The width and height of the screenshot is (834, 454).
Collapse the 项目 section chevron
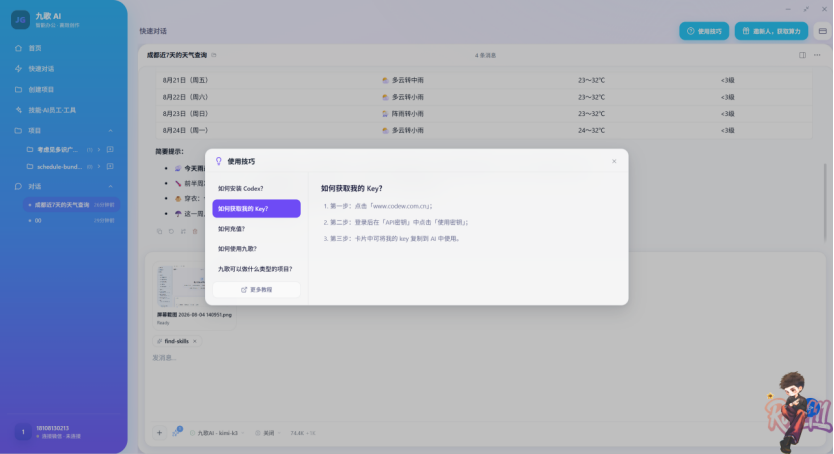click(111, 130)
